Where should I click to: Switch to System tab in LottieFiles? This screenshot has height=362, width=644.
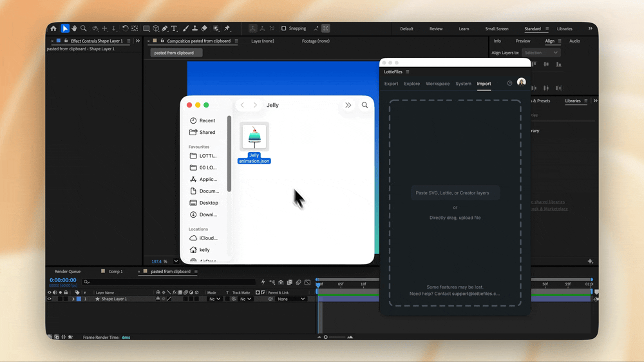463,83
